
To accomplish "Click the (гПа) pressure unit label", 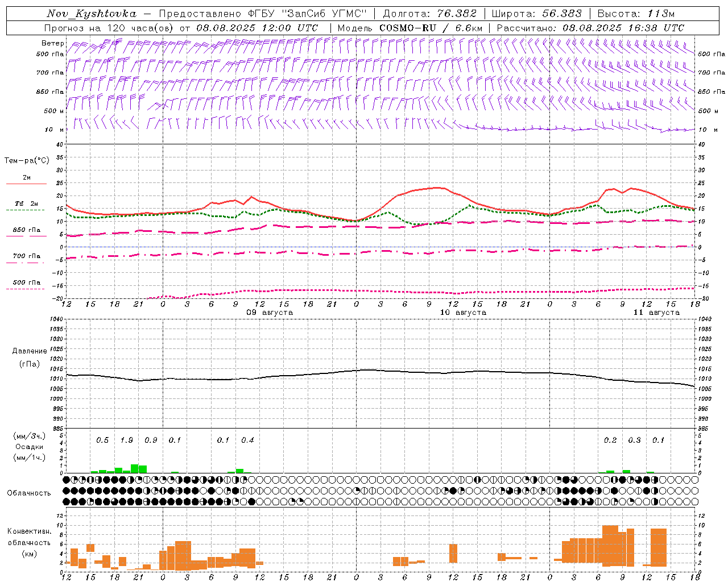I will [x=30, y=364].
